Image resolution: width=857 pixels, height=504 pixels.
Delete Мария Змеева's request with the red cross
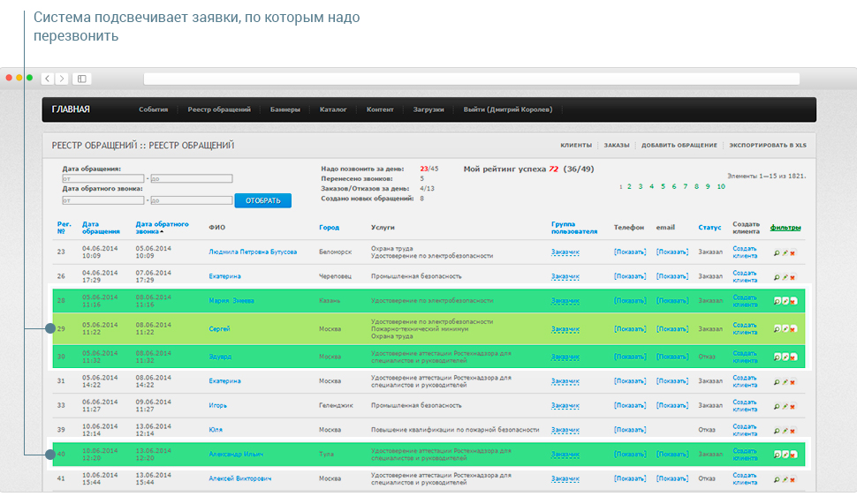[x=793, y=301]
